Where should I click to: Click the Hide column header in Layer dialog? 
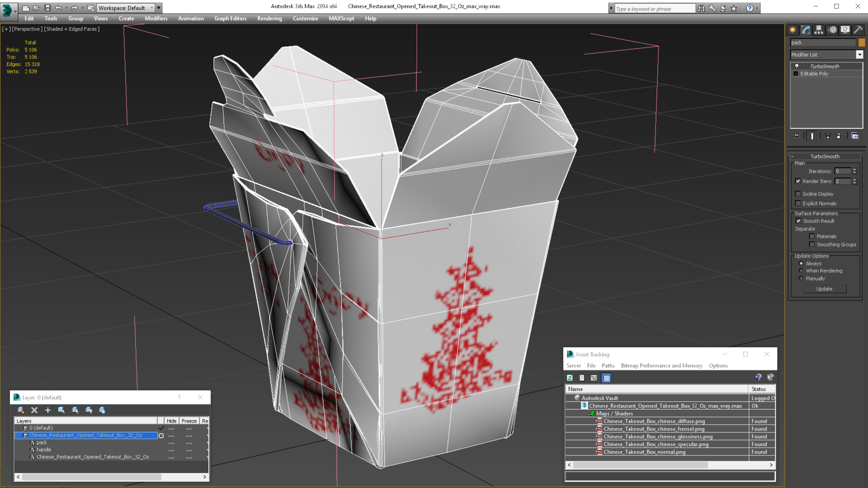(171, 421)
